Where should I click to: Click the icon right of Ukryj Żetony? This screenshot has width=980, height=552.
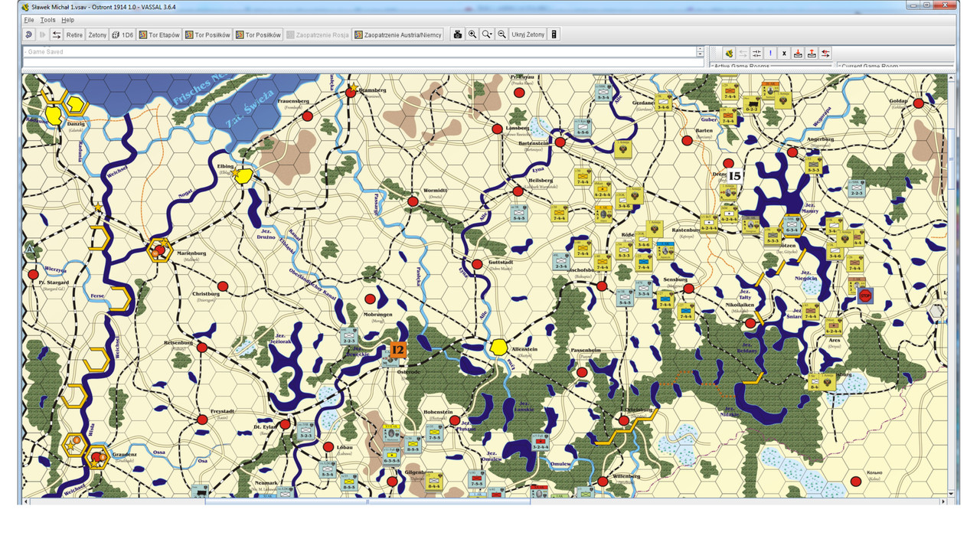click(554, 34)
